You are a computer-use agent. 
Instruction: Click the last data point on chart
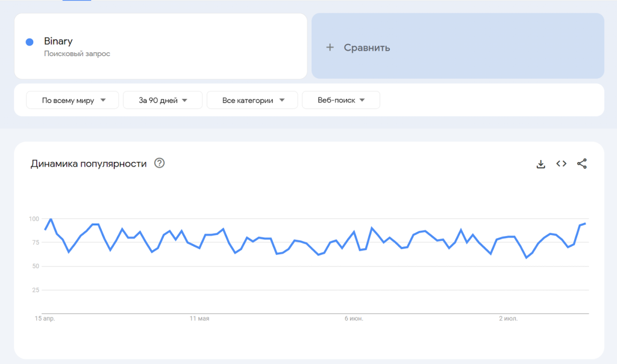pos(585,224)
